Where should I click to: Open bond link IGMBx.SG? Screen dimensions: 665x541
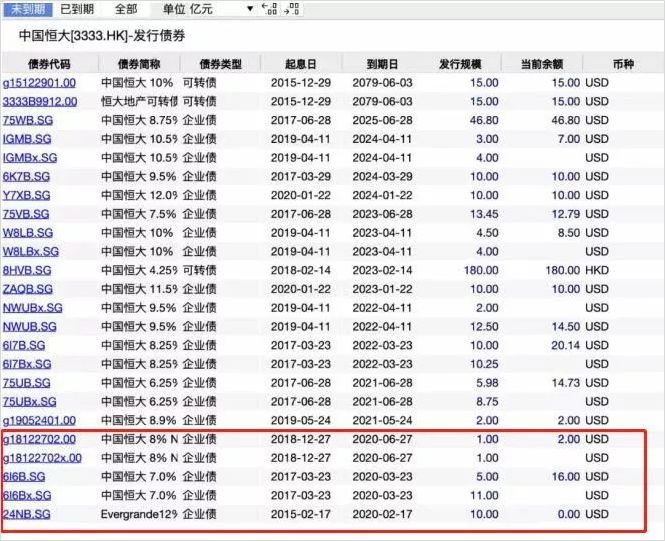pos(30,158)
